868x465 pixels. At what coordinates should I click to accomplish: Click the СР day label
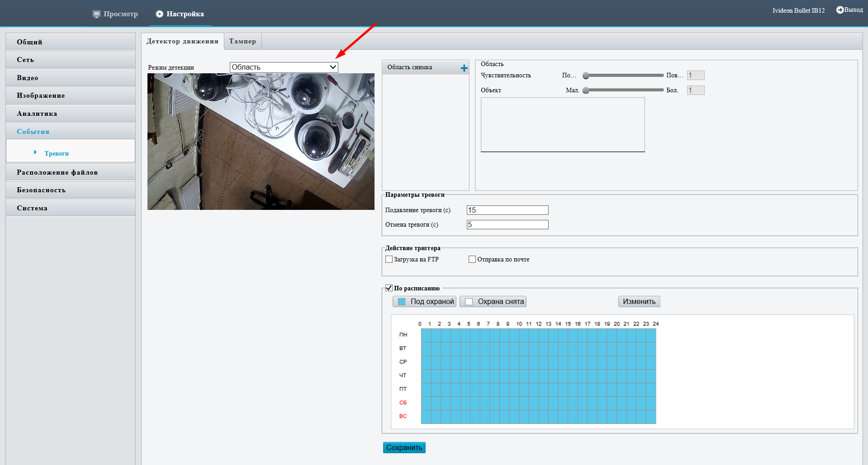click(403, 362)
